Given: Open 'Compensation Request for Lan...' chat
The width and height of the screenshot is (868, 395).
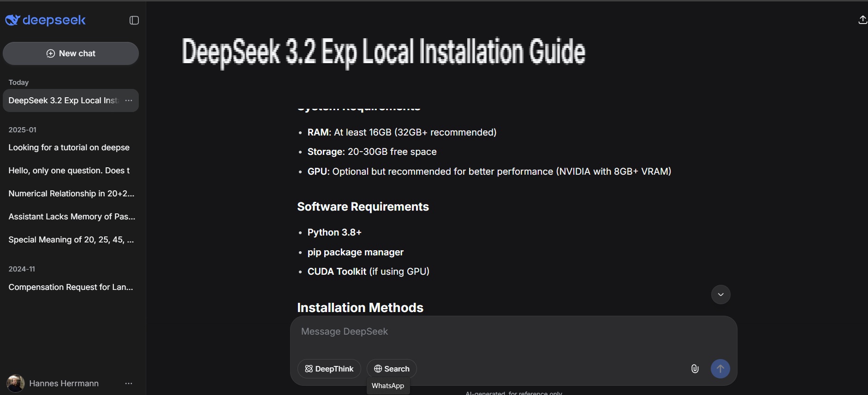Looking at the screenshot, I should [x=71, y=287].
